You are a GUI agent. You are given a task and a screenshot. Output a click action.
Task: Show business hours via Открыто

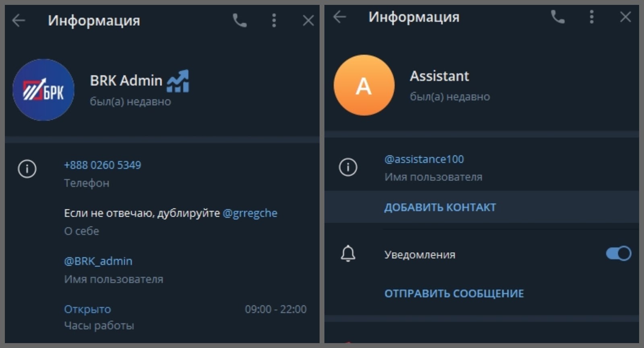coord(87,309)
